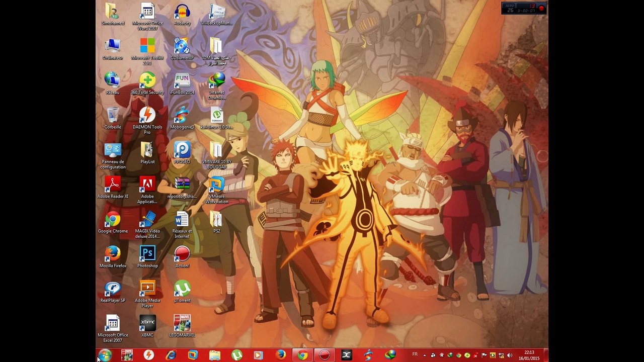The height and width of the screenshot is (362, 644).
Task: Open the IDM folder on desktop
Action: click(x=216, y=51)
